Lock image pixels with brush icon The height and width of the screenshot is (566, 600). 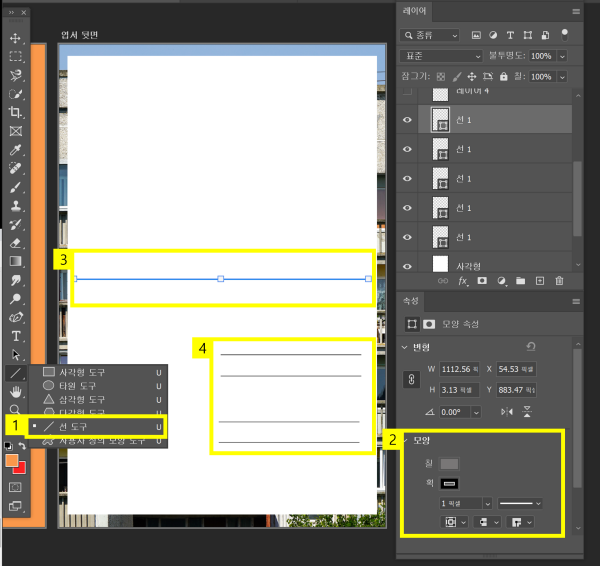(x=457, y=77)
